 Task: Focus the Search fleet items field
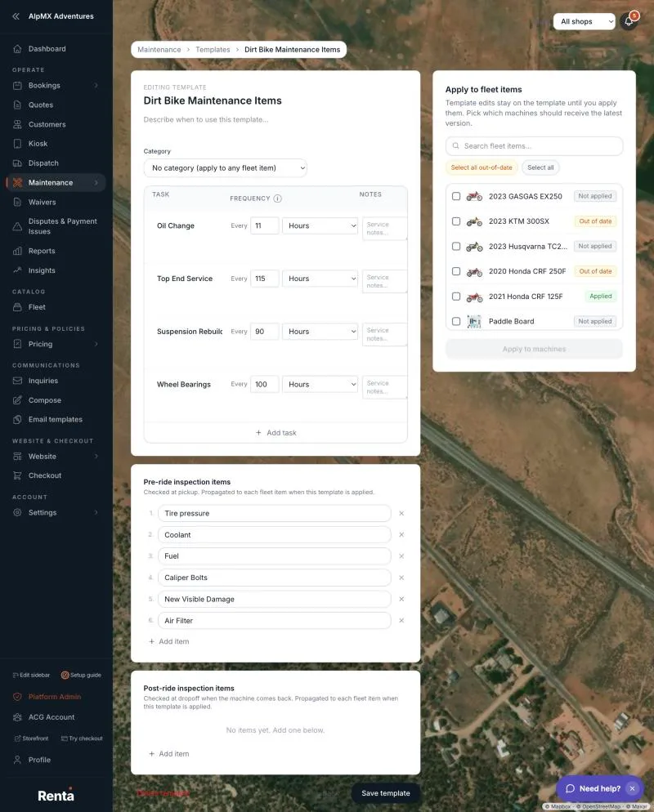tap(534, 146)
